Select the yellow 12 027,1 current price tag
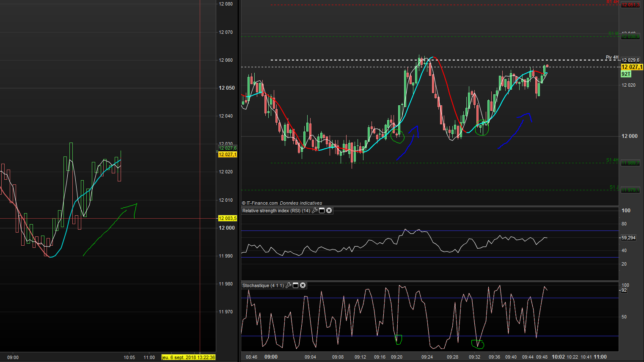This screenshot has width=644, height=362. (x=631, y=67)
